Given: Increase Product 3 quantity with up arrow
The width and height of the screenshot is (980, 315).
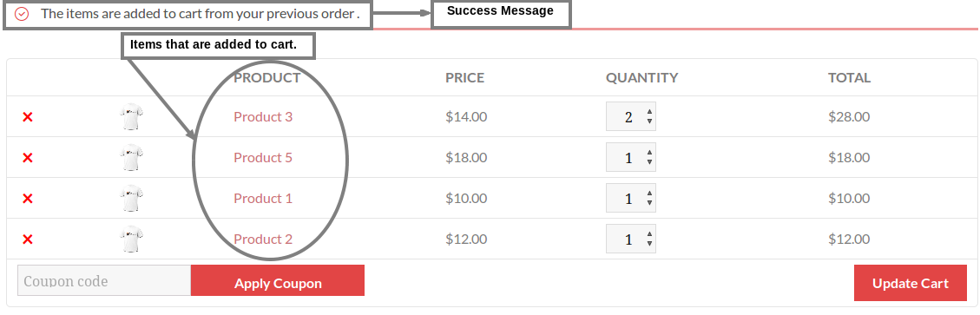Looking at the screenshot, I should coord(649,113).
